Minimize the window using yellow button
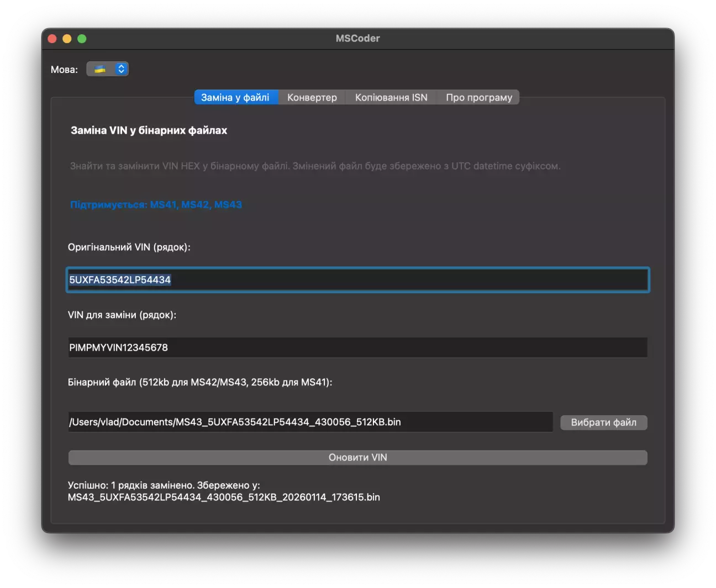This screenshot has width=716, height=588. pyautogui.click(x=67, y=39)
